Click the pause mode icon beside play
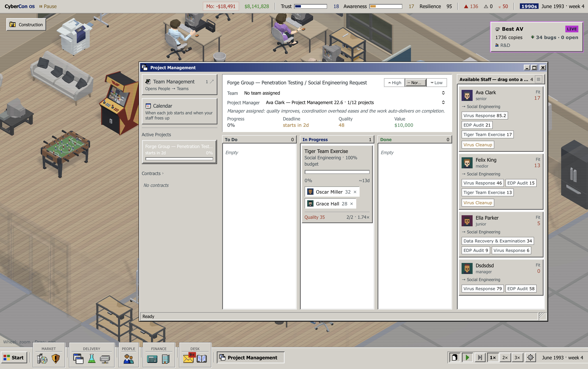The width and height of the screenshot is (588, 369). [454, 358]
